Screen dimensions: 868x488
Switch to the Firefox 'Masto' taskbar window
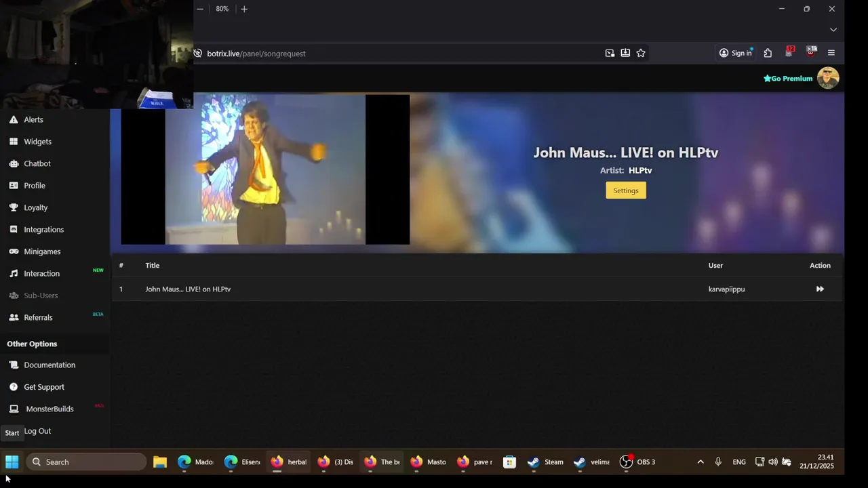coord(428,462)
